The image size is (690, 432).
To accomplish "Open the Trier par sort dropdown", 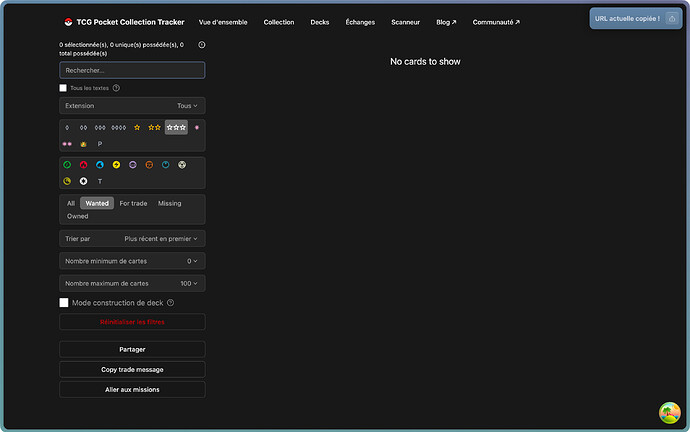I will click(132, 238).
